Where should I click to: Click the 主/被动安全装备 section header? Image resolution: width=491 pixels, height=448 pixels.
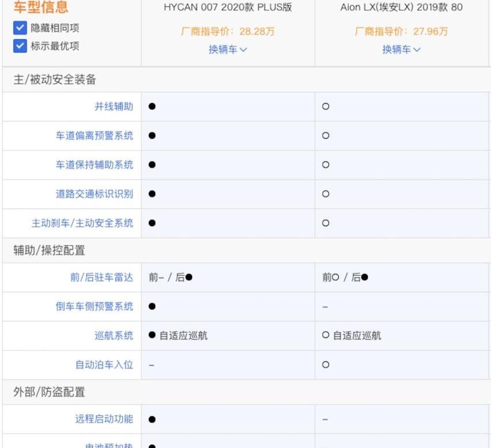55,79
